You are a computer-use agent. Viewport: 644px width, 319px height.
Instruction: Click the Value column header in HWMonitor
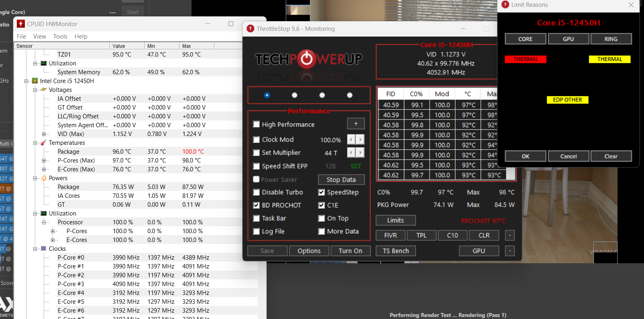click(127, 46)
